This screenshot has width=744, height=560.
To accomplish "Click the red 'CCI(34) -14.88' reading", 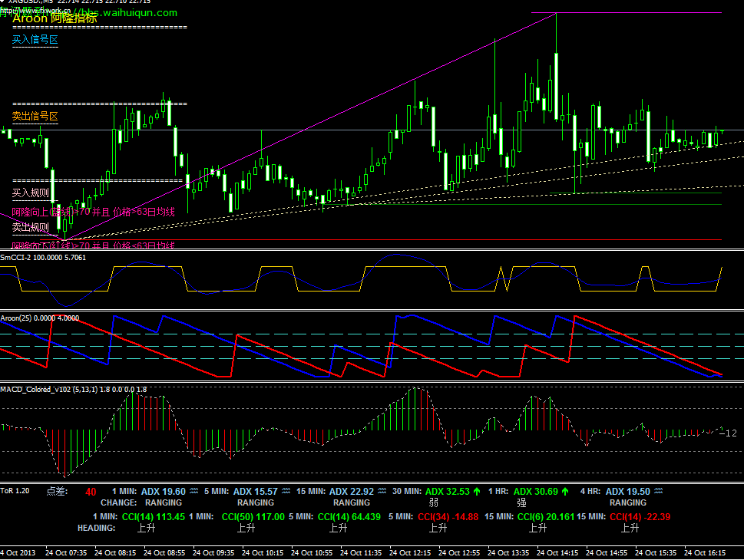I will [x=448, y=517].
